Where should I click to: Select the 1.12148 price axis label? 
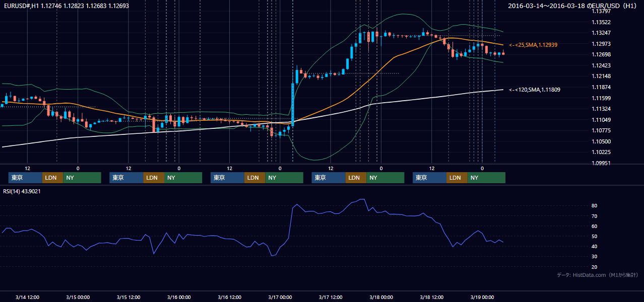[x=601, y=76]
